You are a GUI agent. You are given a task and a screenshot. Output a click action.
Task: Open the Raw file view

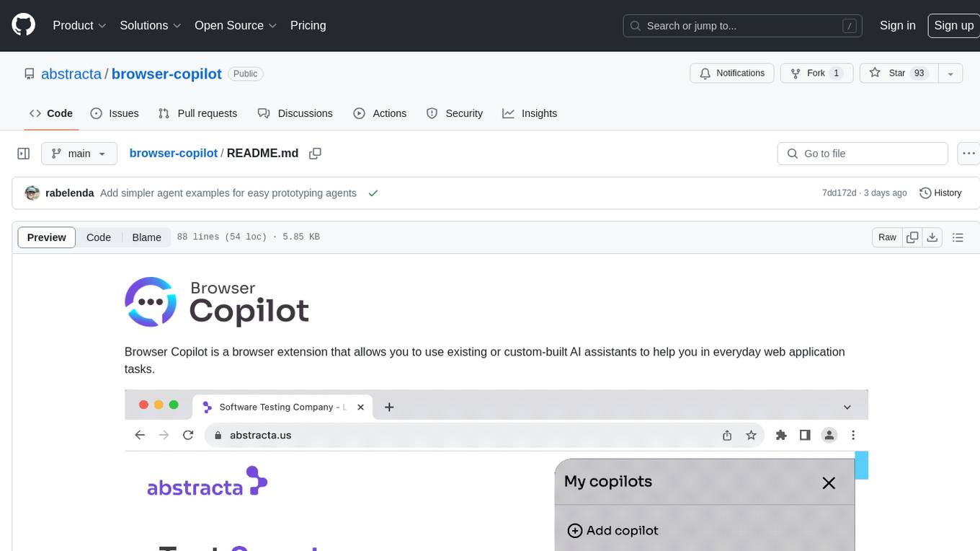[887, 237]
